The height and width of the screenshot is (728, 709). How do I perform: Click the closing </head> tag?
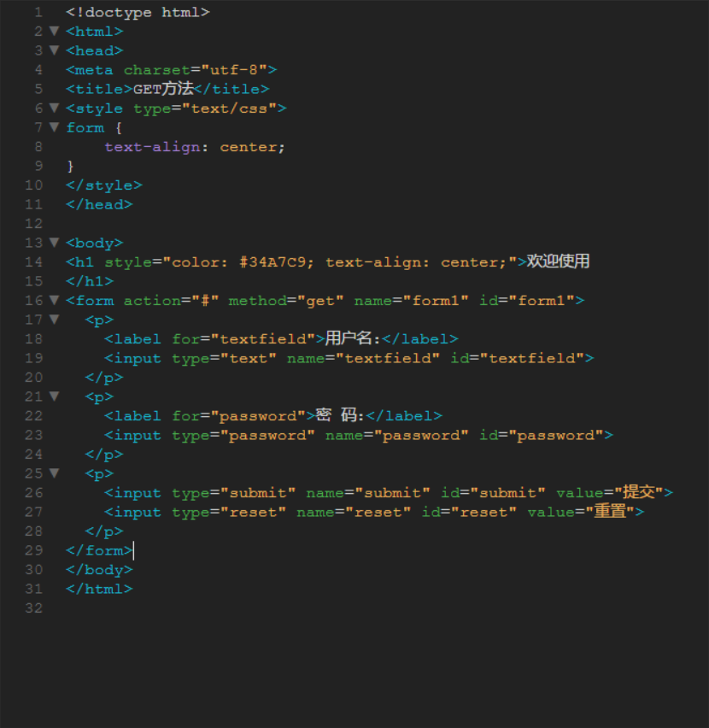pos(99,205)
